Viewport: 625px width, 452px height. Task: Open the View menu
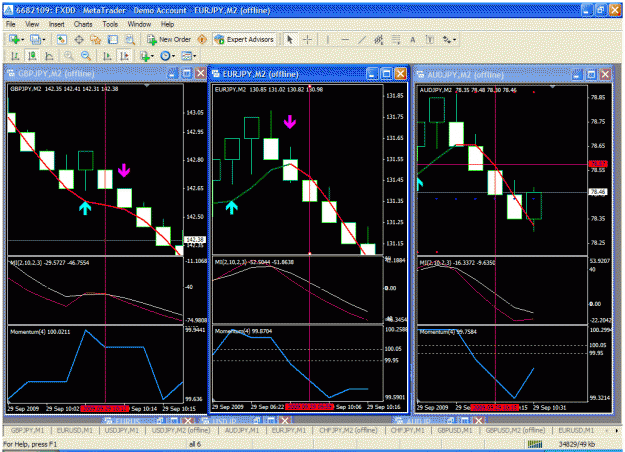click(32, 24)
